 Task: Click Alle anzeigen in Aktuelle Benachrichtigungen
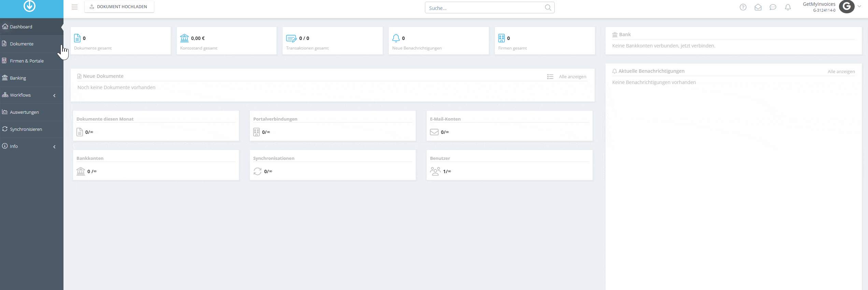pyautogui.click(x=841, y=71)
